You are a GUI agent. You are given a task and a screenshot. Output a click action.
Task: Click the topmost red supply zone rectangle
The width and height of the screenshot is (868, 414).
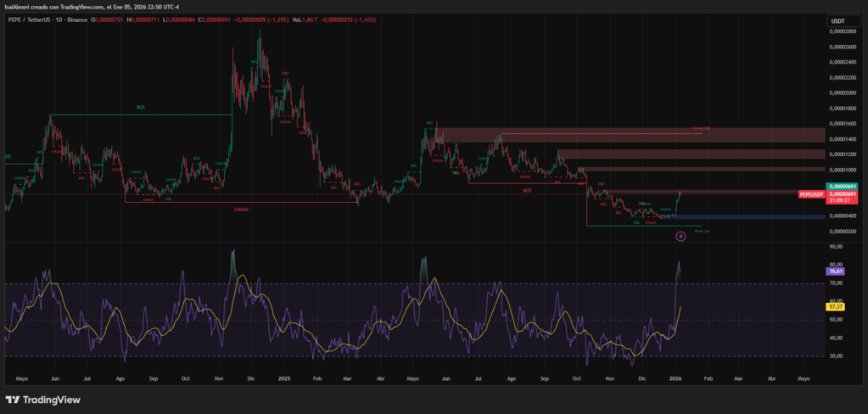coord(628,134)
